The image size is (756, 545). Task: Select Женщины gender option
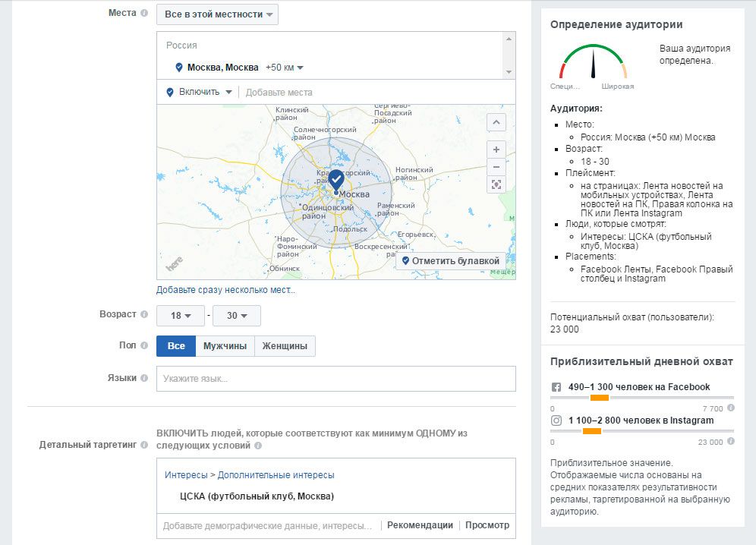[285, 346]
